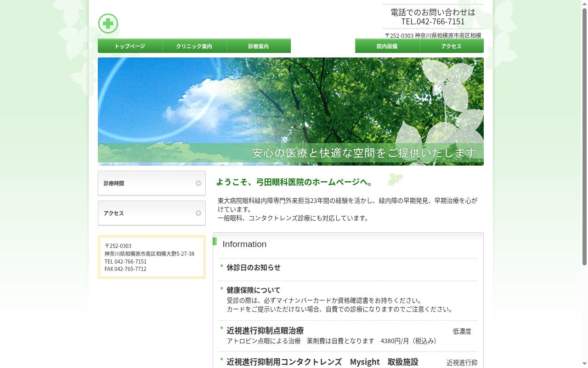Screen dimensions: 588x368
Task: Open the アクセス tab in the top navigation
Action: pyautogui.click(x=452, y=46)
